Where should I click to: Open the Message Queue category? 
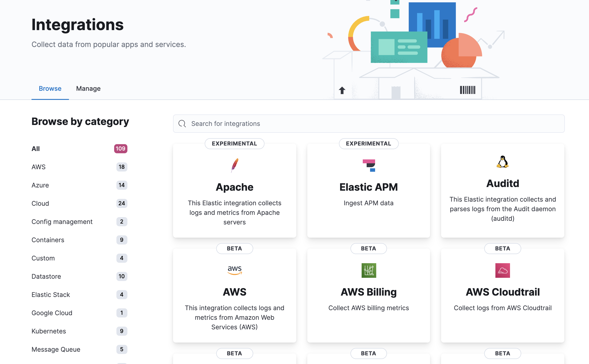tap(56, 349)
